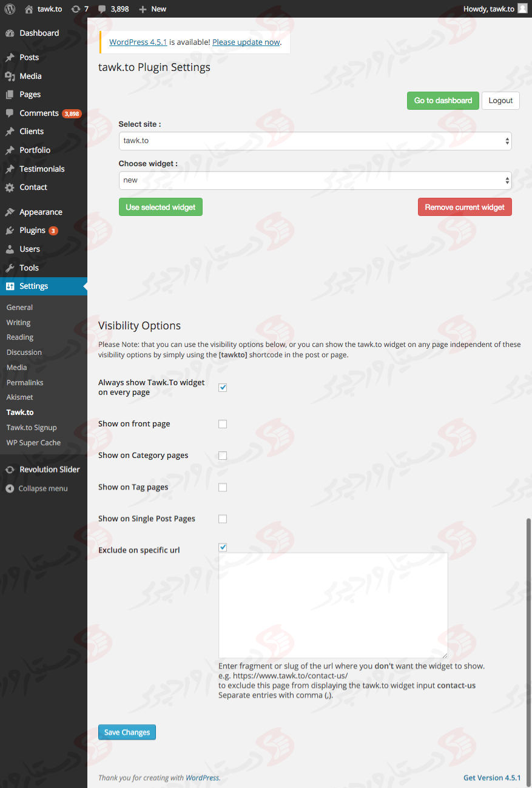The image size is (532, 788).
Task: Click the + New icon in admin bar
Action: 141,8
